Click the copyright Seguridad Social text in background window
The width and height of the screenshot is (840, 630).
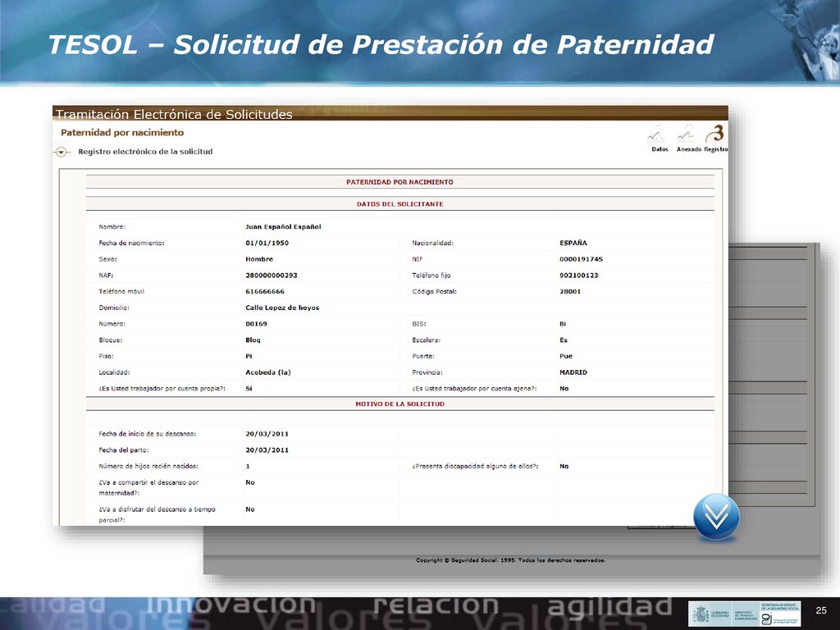pos(510,560)
